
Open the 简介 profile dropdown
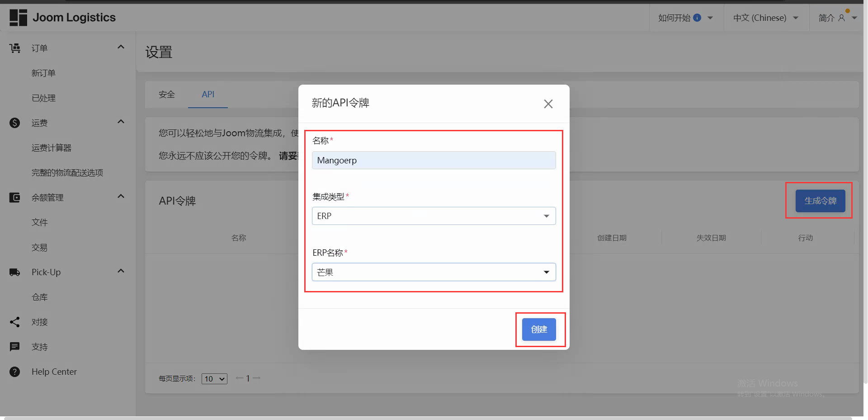pyautogui.click(x=837, y=18)
